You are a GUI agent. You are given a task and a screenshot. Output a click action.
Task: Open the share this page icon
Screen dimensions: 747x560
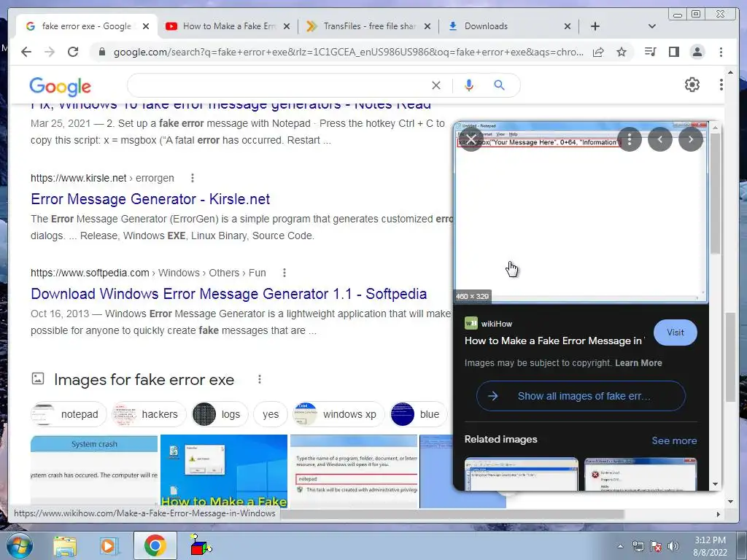click(x=598, y=52)
